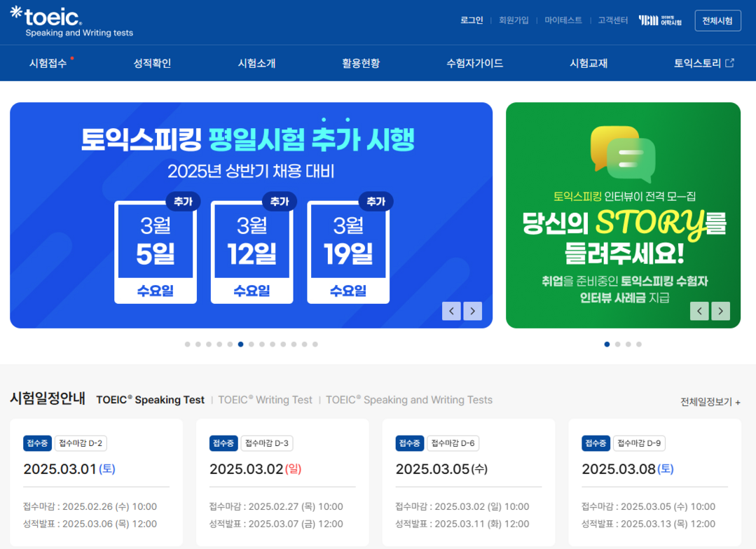Click the TOEIC logo in header
This screenshot has width=756, height=549.
coord(70,22)
